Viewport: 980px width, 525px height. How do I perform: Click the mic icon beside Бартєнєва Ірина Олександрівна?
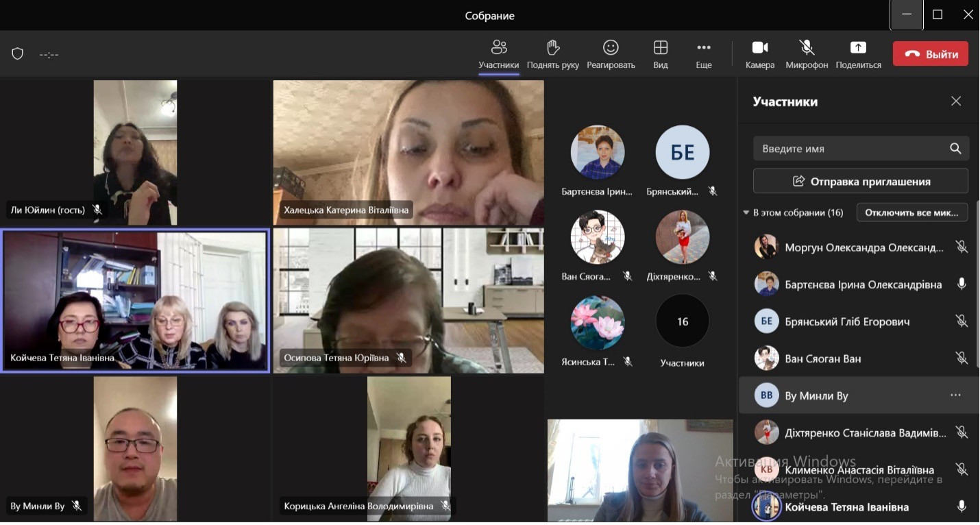pos(961,284)
